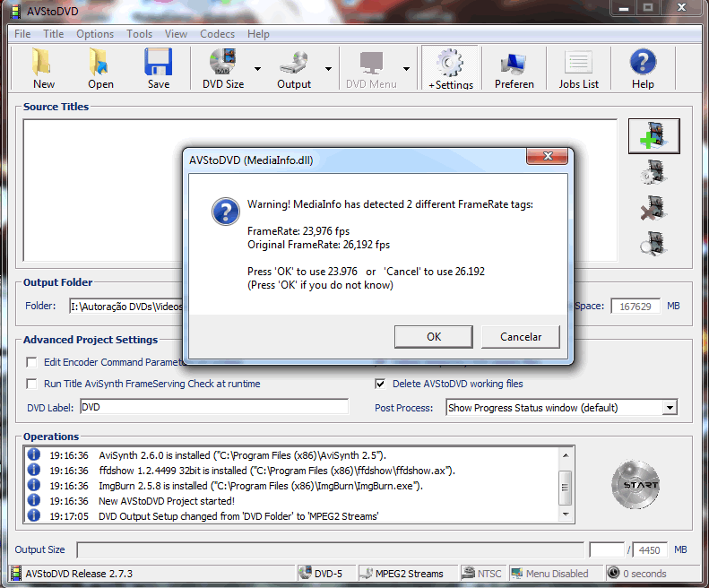Open the Codecs menu
709x588 pixels.
(218, 34)
